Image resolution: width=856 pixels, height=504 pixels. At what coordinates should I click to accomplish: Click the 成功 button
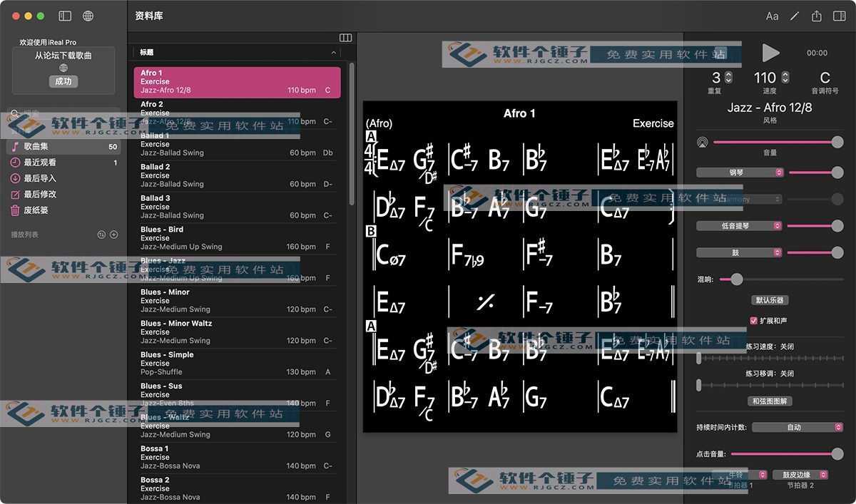(63, 81)
